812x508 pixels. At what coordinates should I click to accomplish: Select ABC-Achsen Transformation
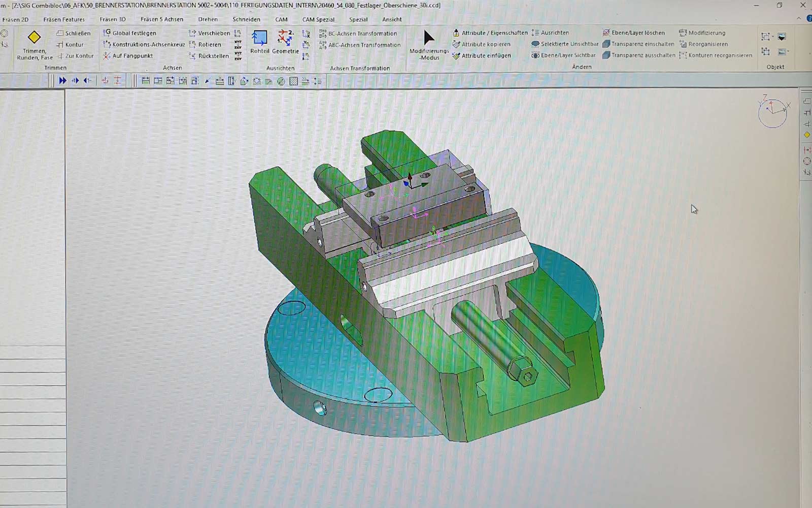(x=360, y=45)
